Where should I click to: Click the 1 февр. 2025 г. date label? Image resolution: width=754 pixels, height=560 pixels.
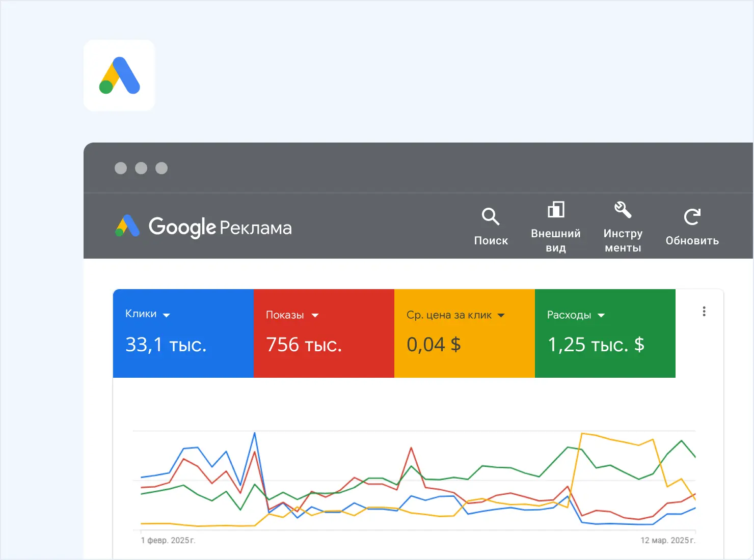(168, 540)
